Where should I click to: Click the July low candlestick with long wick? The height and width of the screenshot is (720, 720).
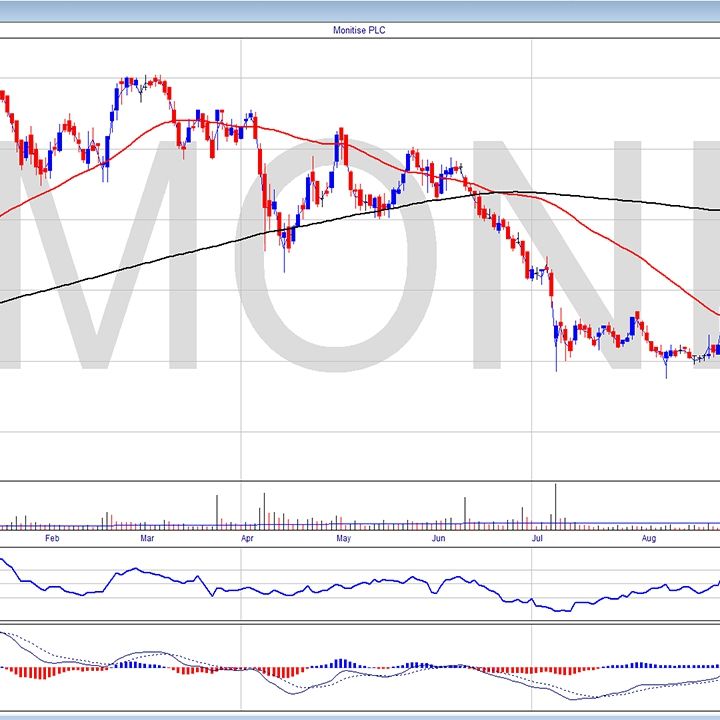coord(557,360)
